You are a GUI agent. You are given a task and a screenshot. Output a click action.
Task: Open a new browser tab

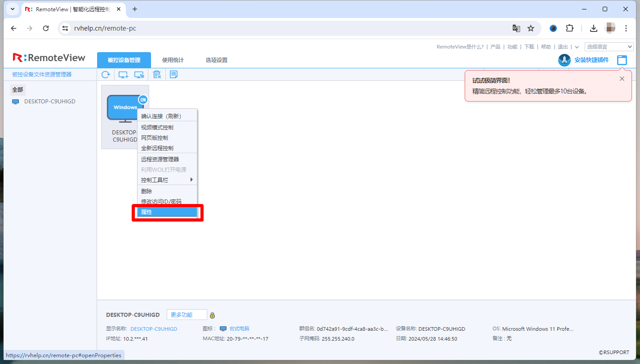(135, 9)
